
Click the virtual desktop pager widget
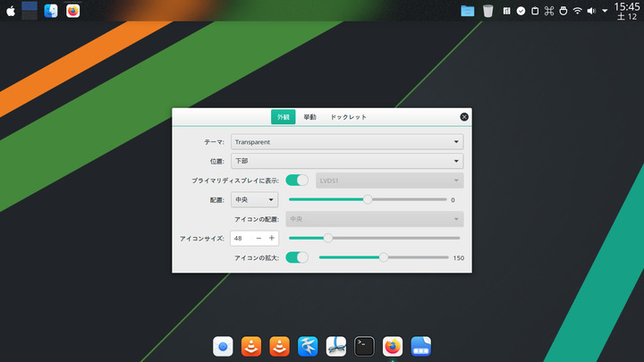(x=30, y=11)
